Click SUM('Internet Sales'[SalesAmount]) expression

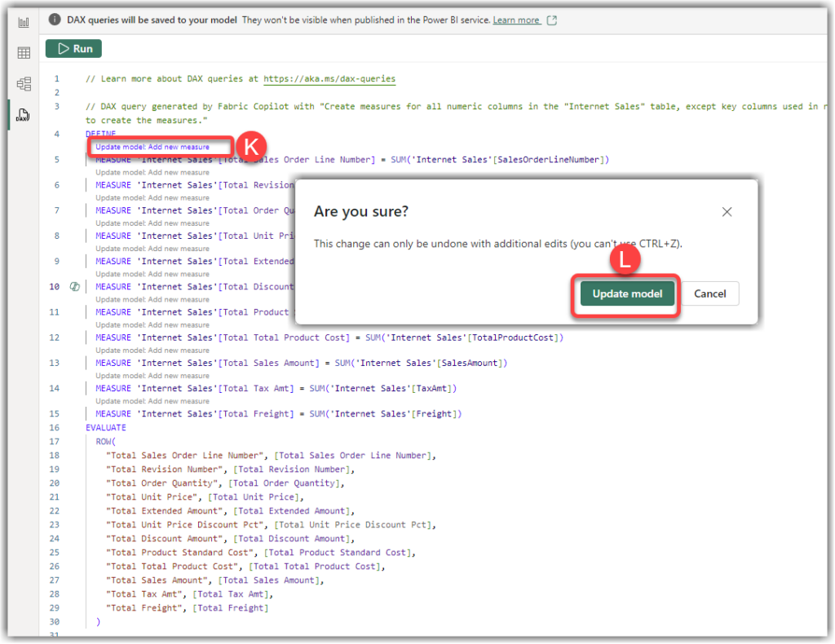[x=421, y=363]
